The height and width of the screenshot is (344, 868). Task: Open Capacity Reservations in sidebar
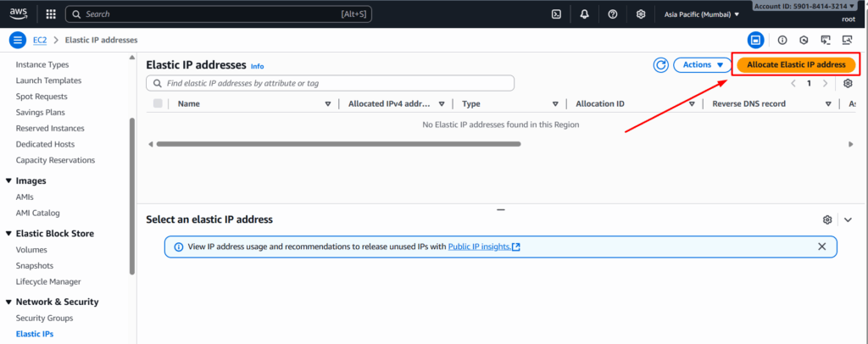pyautogui.click(x=55, y=160)
